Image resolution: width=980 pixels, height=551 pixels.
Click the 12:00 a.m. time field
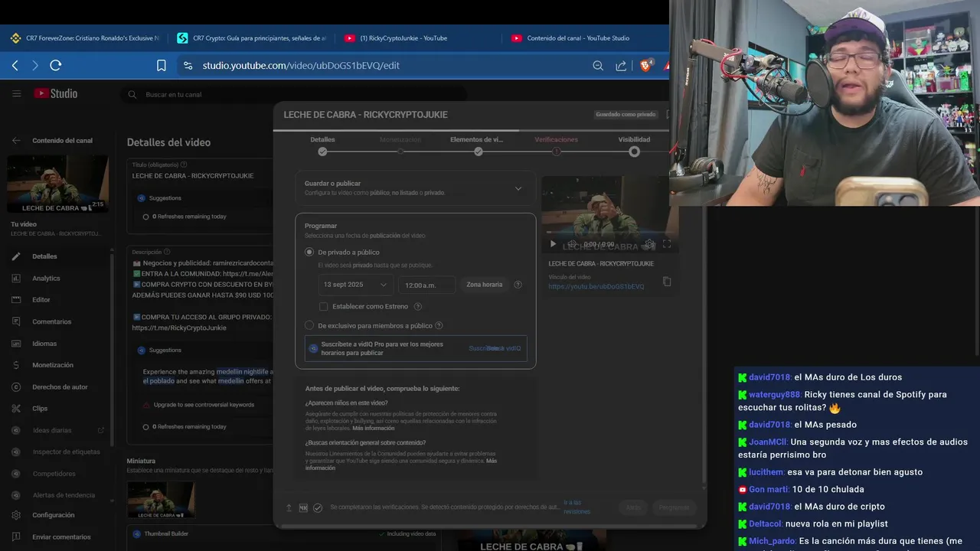coord(426,285)
